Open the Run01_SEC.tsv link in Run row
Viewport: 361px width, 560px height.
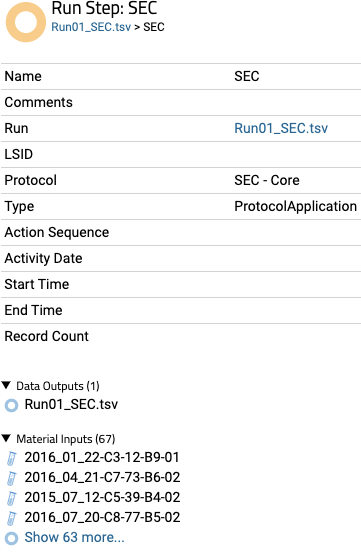[281, 128]
